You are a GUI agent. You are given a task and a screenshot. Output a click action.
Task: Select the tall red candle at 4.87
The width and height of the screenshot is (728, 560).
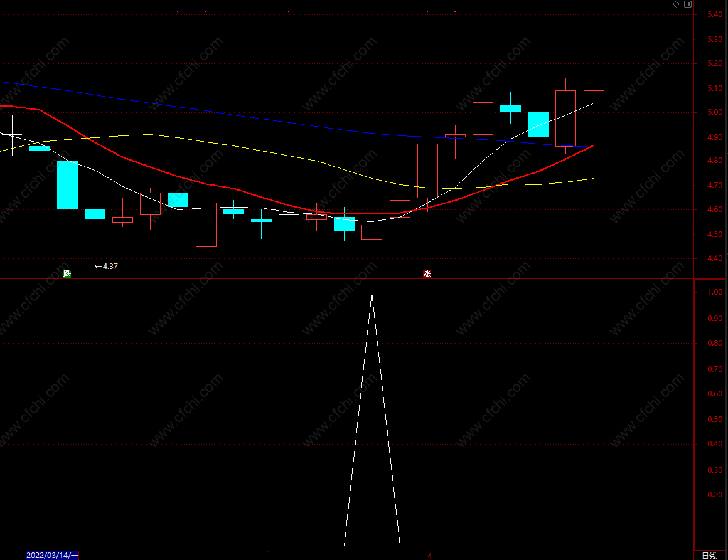427,171
